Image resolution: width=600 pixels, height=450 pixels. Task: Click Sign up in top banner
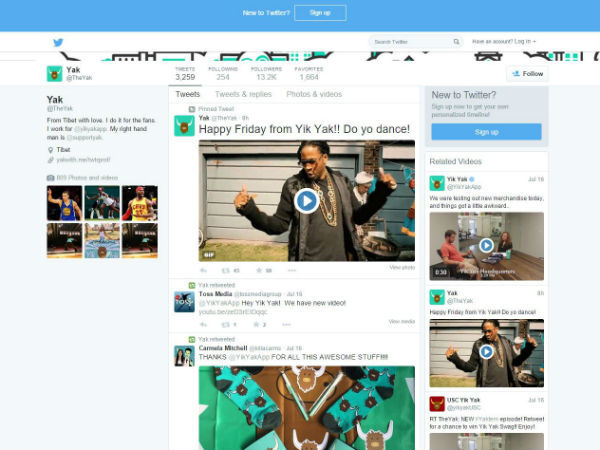tap(320, 13)
